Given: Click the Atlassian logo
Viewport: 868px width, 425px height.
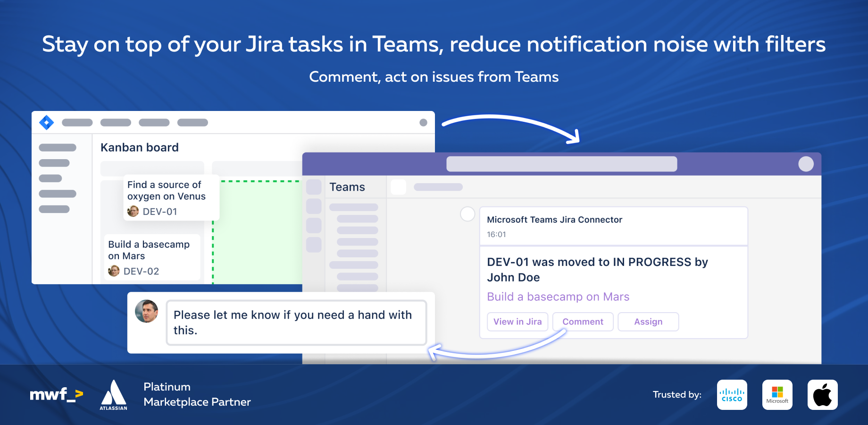Looking at the screenshot, I should click(x=113, y=395).
